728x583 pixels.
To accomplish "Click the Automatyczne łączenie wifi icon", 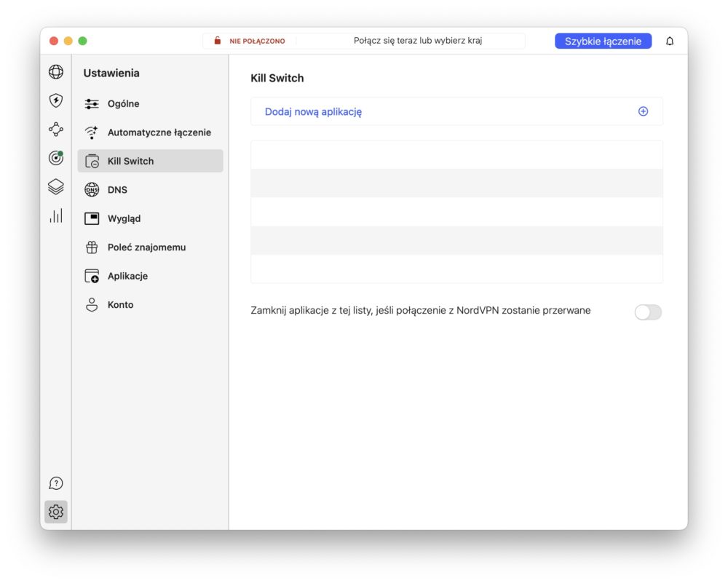I will [92, 132].
